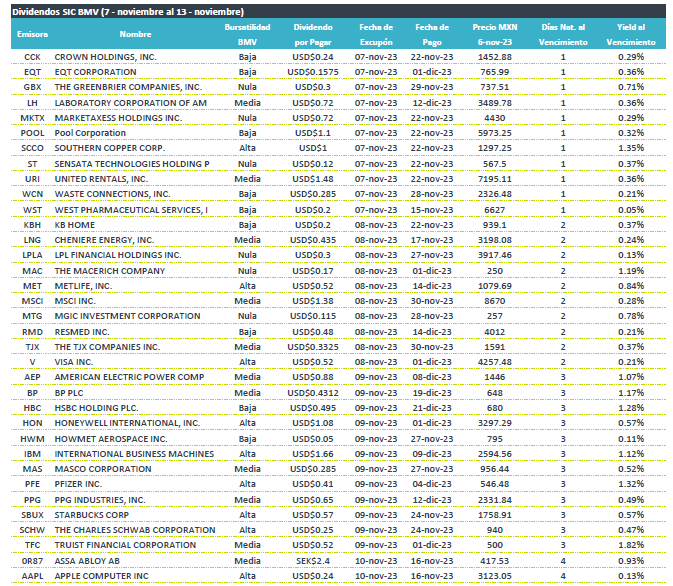Click MSCI price value 8670

(x=495, y=301)
